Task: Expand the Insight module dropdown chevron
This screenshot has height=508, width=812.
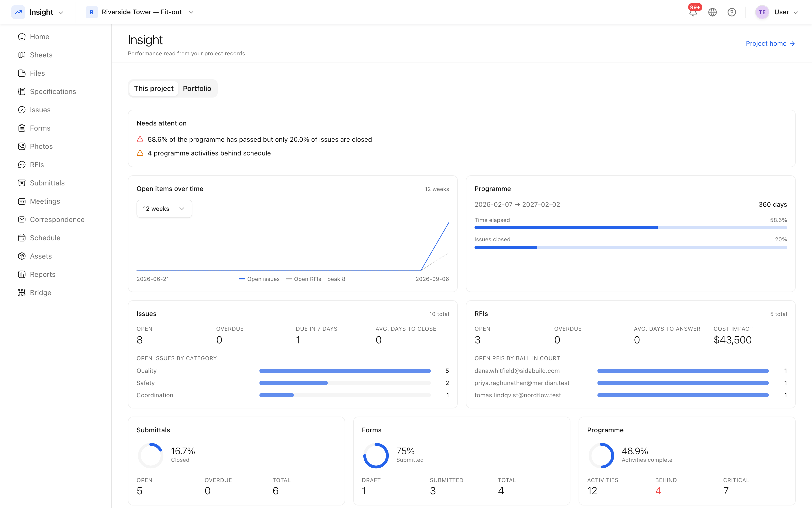Action: coord(61,12)
